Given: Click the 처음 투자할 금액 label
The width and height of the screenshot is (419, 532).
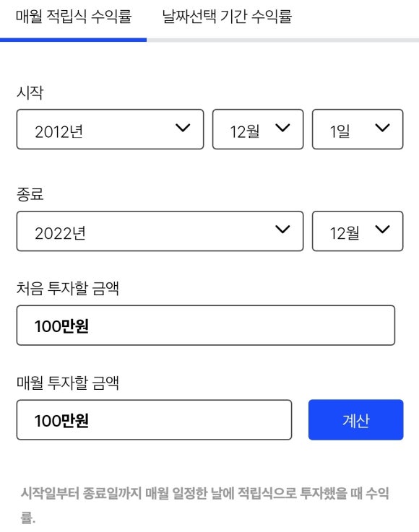Looking at the screenshot, I should 68,289.
